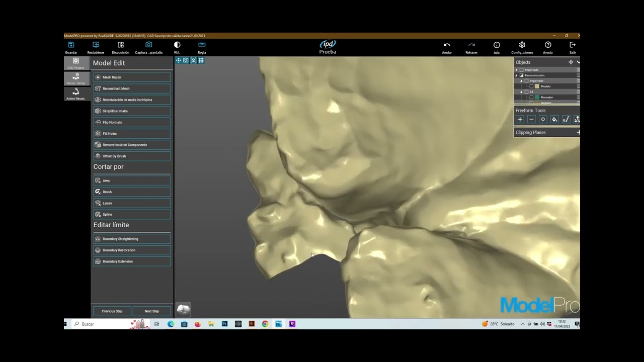Select the Freeform minus subtract tool
Image resolution: width=644 pixels, height=362 pixels.
(x=531, y=119)
